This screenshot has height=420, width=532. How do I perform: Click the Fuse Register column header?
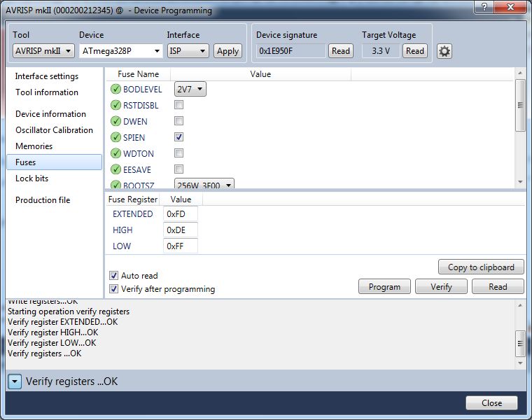pyautogui.click(x=133, y=199)
